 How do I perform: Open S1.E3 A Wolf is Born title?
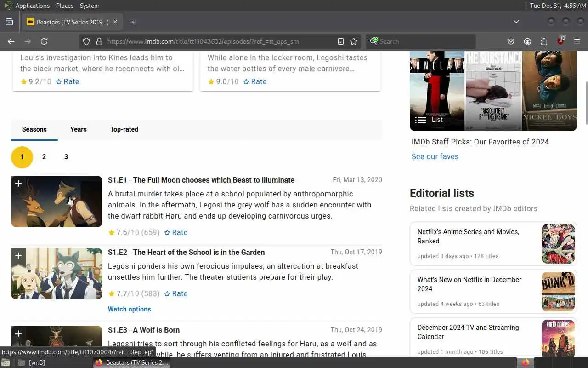pos(144,330)
